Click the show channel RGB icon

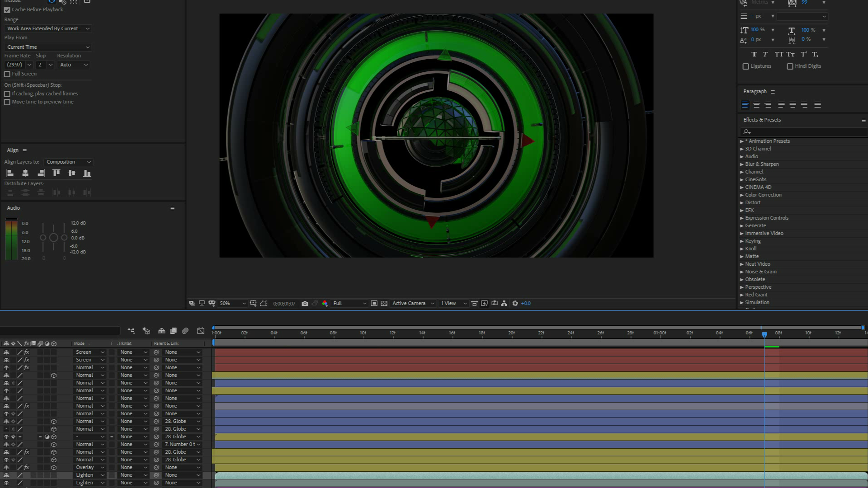pyautogui.click(x=325, y=304)
